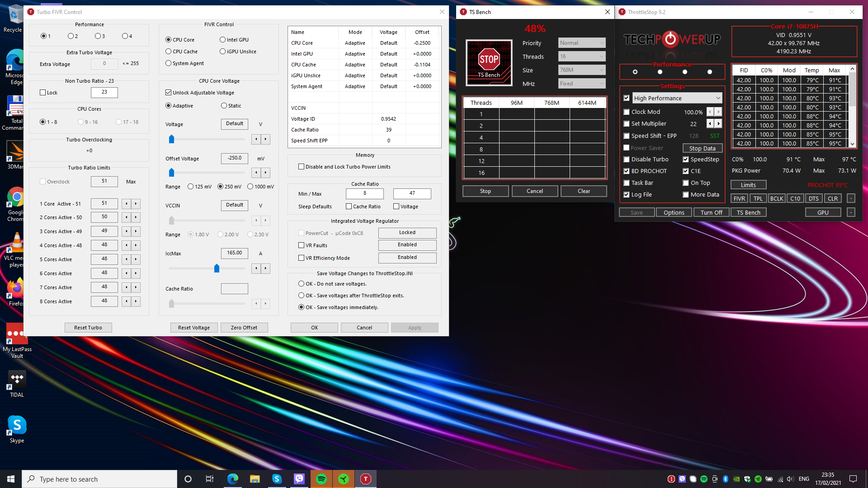This screenshot has width=868, height=488.
Task: Click the TS Bench stop sign logo
Action: click(489, 62)
